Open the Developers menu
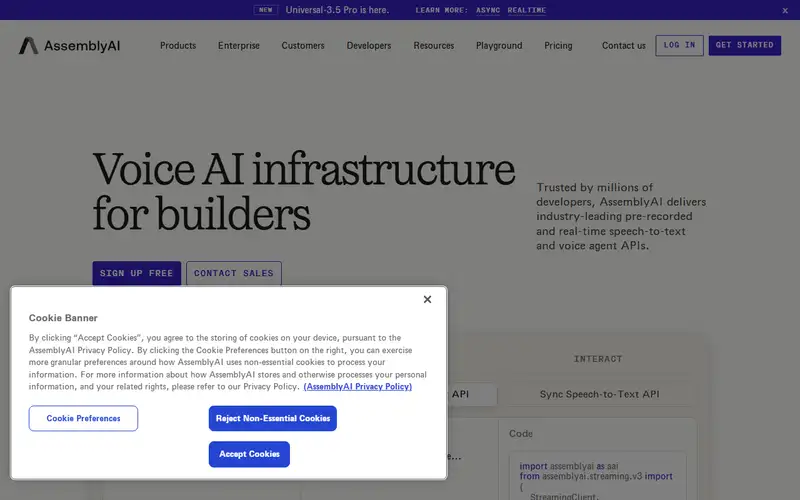800x500 pixels. pos(369,45)
